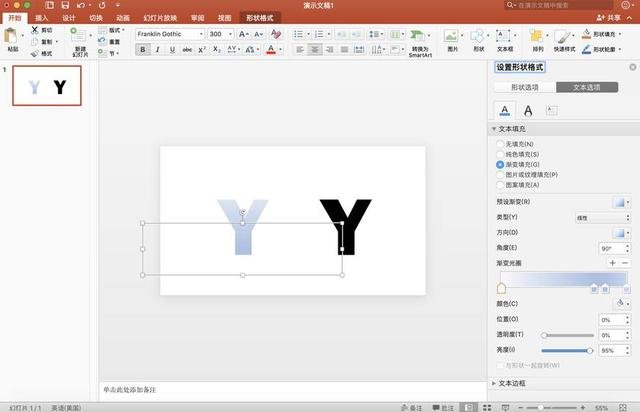Viewport: 640px width, 412px height.
Task: Switch to the 设计 ribbon tab
Action: 68,18
